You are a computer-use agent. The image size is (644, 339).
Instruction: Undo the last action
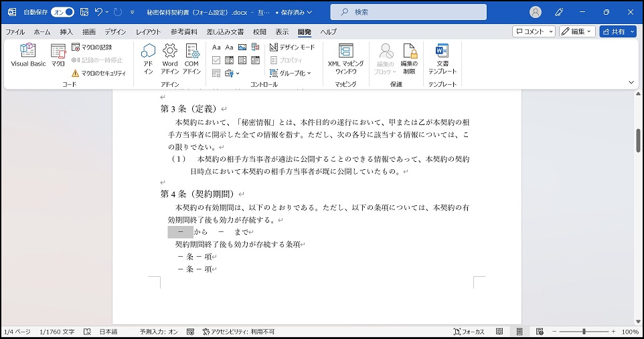[98, 12]
